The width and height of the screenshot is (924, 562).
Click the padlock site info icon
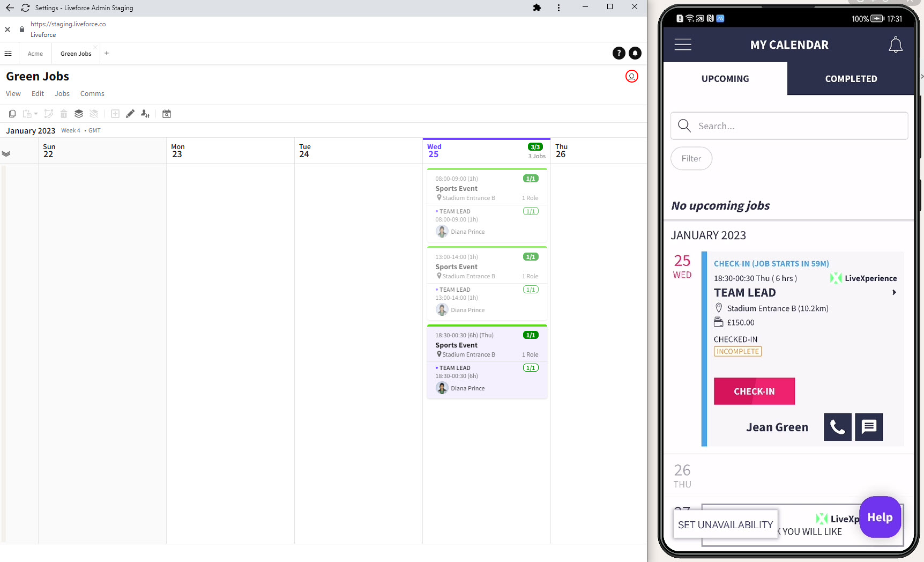pyautogui.click(x=22, y=29)
